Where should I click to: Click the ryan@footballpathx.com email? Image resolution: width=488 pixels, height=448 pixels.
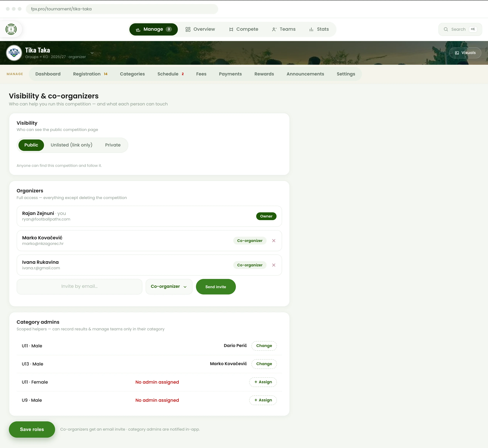[x=46, y=219]
